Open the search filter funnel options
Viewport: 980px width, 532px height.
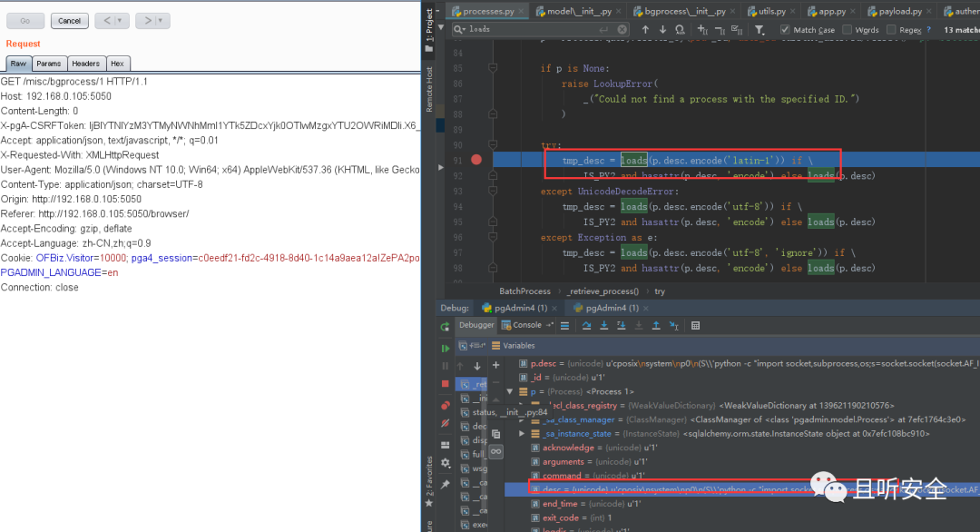coord(759,29)
